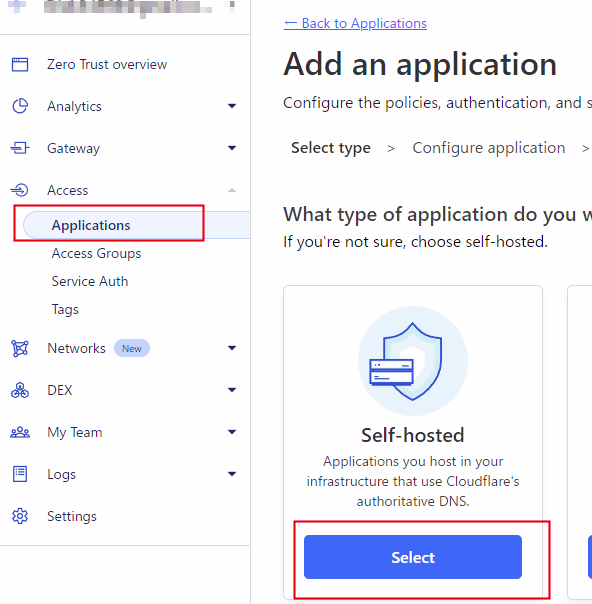Image resolution: width=592 pixels, height=604 pixels.
Task: Expand the Networks menu arrow
Action: click(232, 348)
